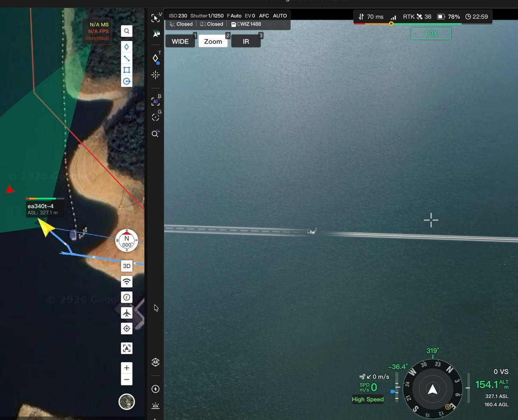Open the satellite map layer thumbnail
518x420 pixels.
[126, 402]
